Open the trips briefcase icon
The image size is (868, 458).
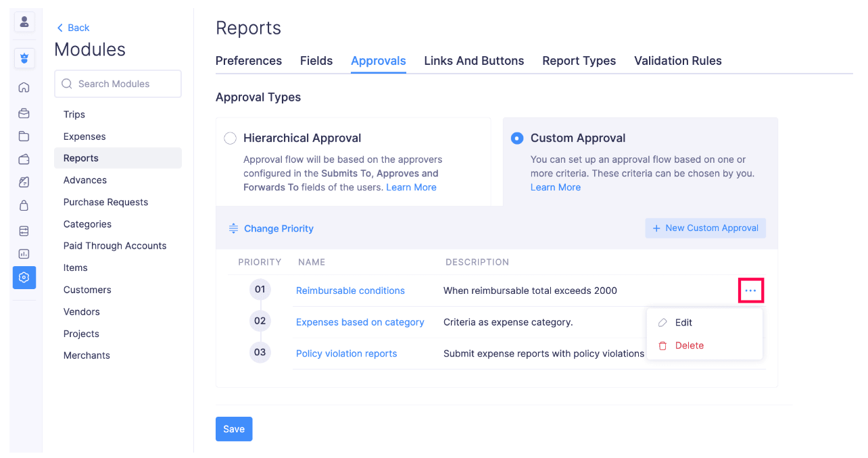[x=24, y=113]
